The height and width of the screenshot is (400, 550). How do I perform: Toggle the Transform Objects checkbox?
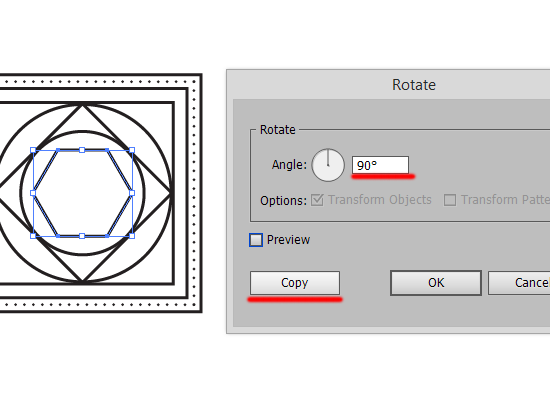tap(317, 200)
